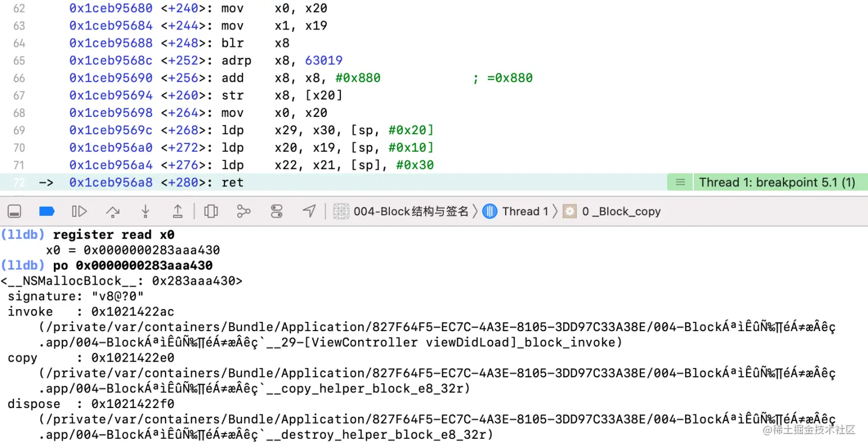Step over the current instruction
The image size is (868, 448).
click(x=112, y=211)
